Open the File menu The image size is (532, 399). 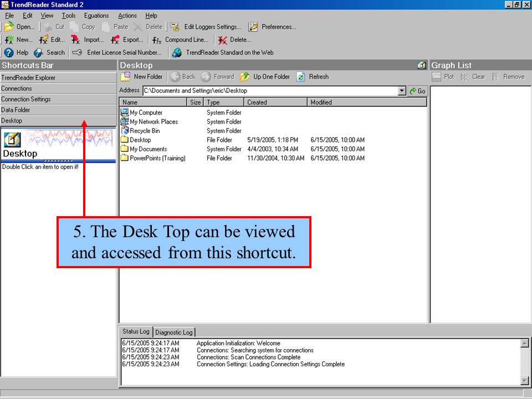click(9, 16)
